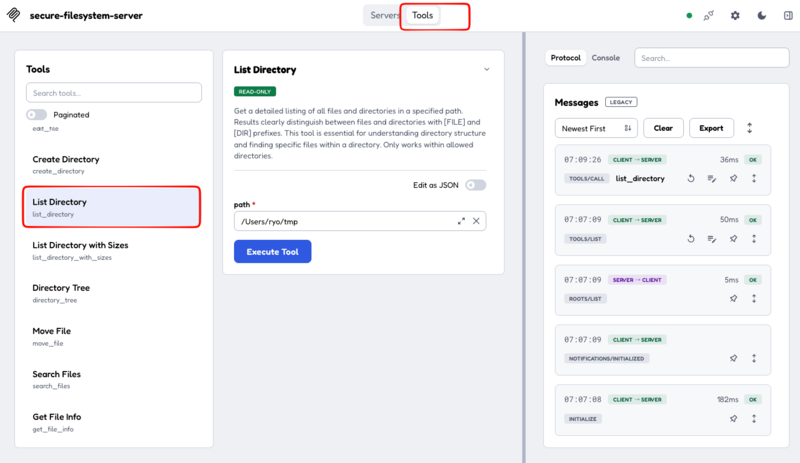
Task: Expand the ROOTS/LIST message
Action: point(754,299)
